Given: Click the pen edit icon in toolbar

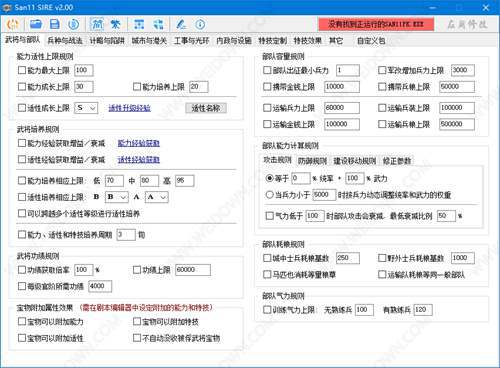Looking at the screenshot, I should tap(181, 24).
